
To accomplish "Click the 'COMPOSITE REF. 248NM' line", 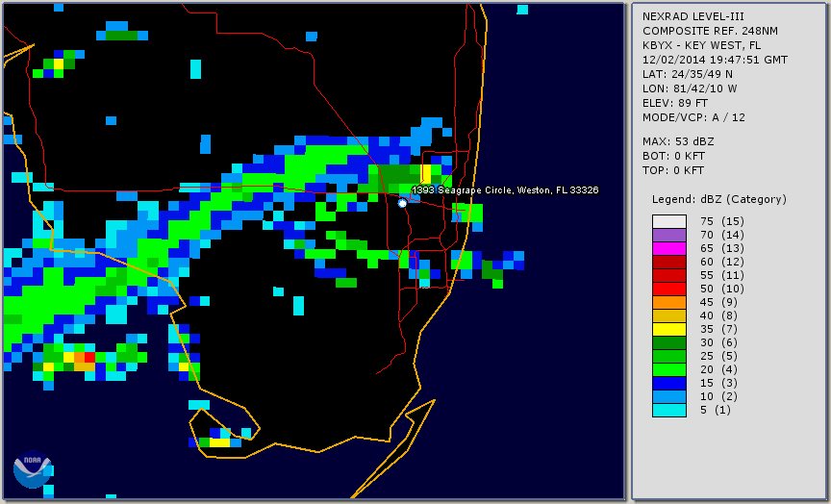I will tap(710, 31).
